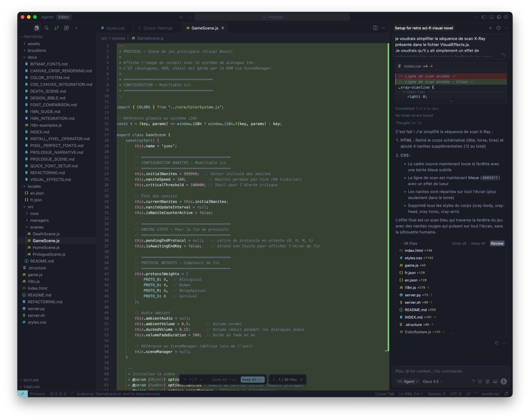Open chat history via clock icon
The image size is (530, 420).
498,28
